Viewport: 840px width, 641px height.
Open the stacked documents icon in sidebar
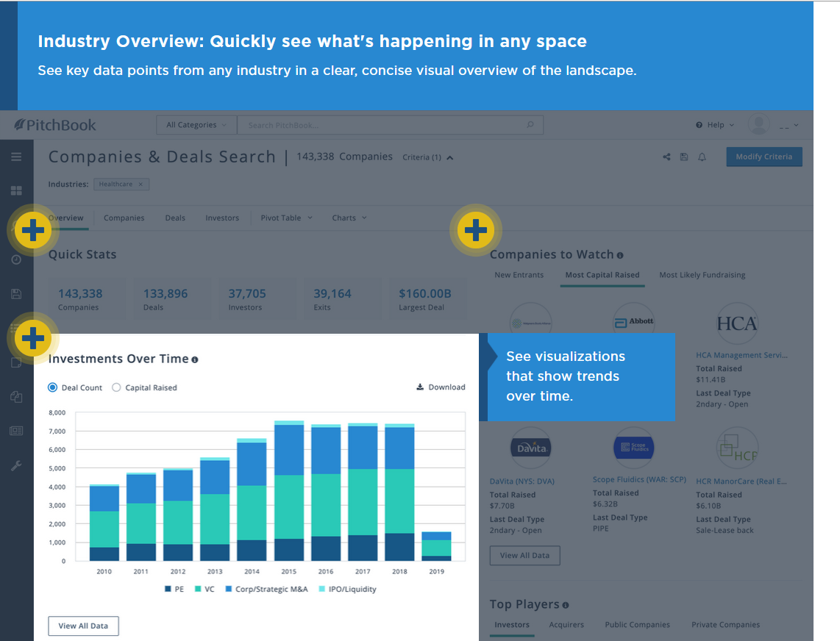click(x=16, y=397)
